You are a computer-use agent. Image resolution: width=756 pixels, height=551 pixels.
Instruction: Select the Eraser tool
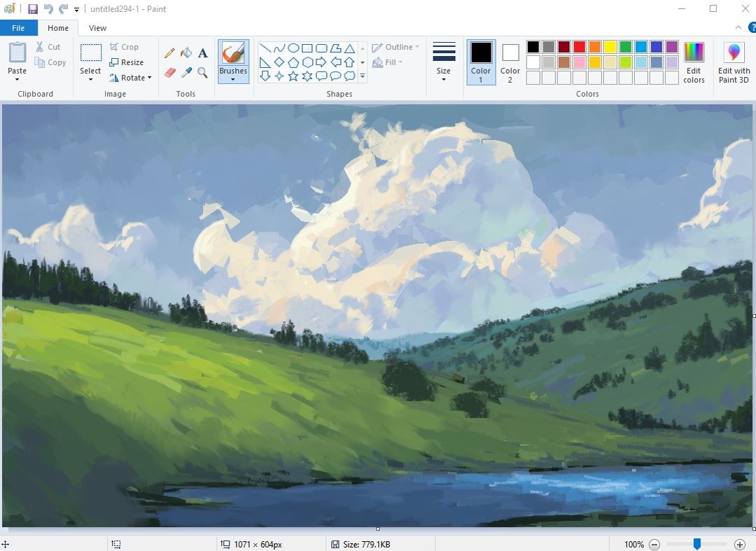click(x=169, y=73)
